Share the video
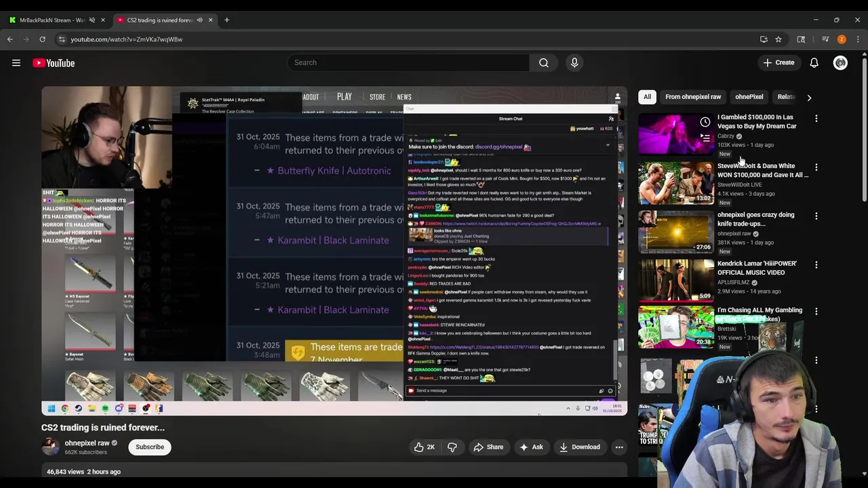 click(x=488, y=447)
